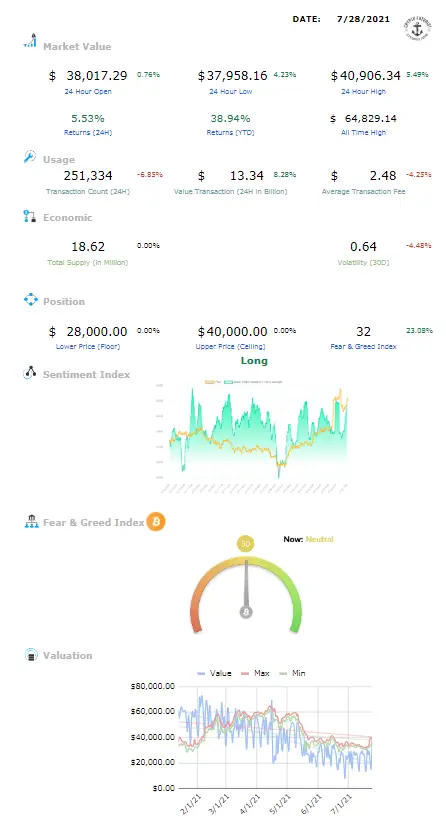Click the 24 Hour Low label
446x827 pixels.
230,91
